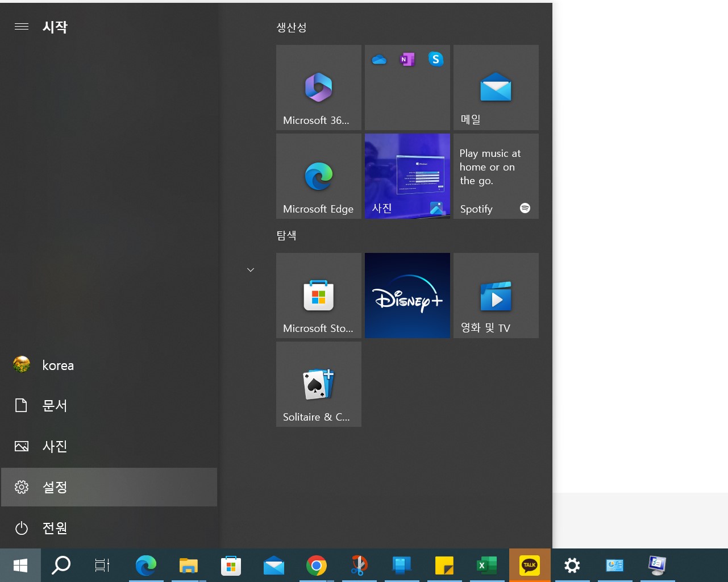Open the Settings gear on the taskbar
728x582 pixels.
click(572, 565)
